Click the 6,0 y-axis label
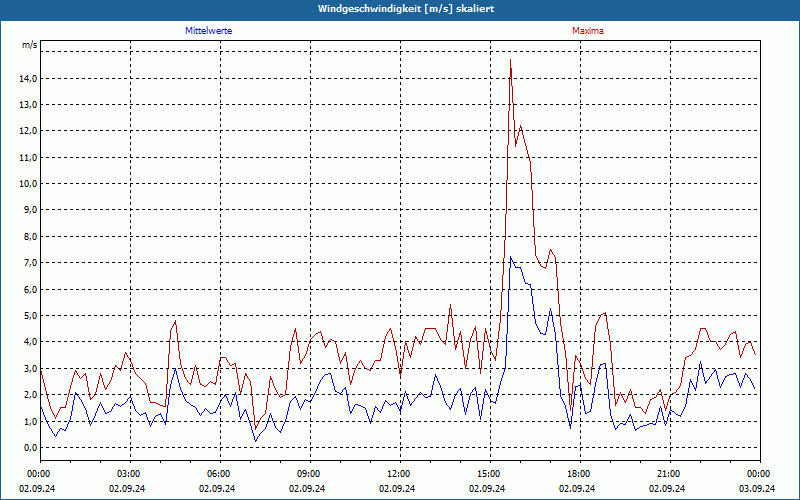Viewport: 800px width, 500px height. coord(30,289)
